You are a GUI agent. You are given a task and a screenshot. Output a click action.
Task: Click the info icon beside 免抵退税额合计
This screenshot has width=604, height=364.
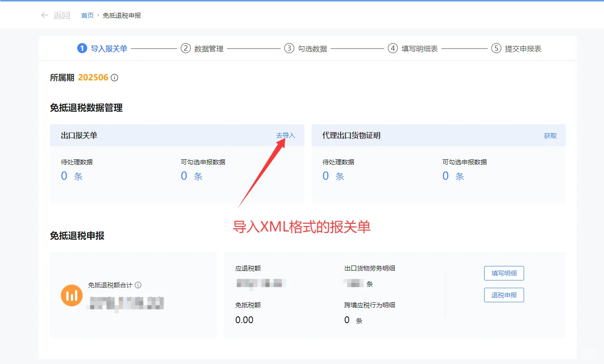[139, 285]
